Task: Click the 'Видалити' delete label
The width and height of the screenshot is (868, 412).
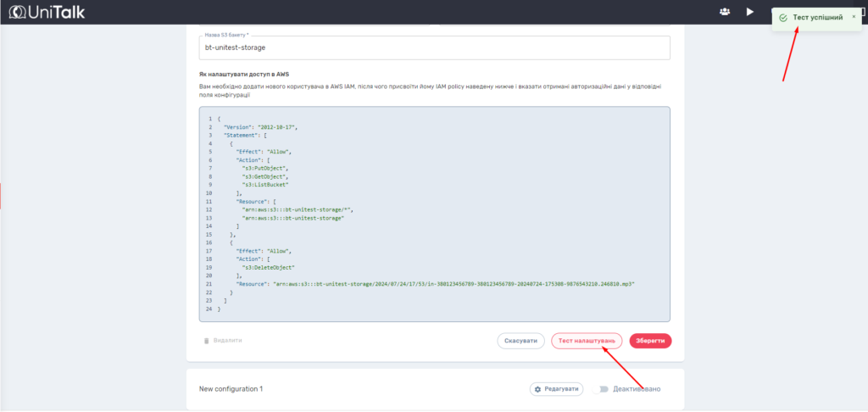Action: pyautogui.click(x=227, y=341)
